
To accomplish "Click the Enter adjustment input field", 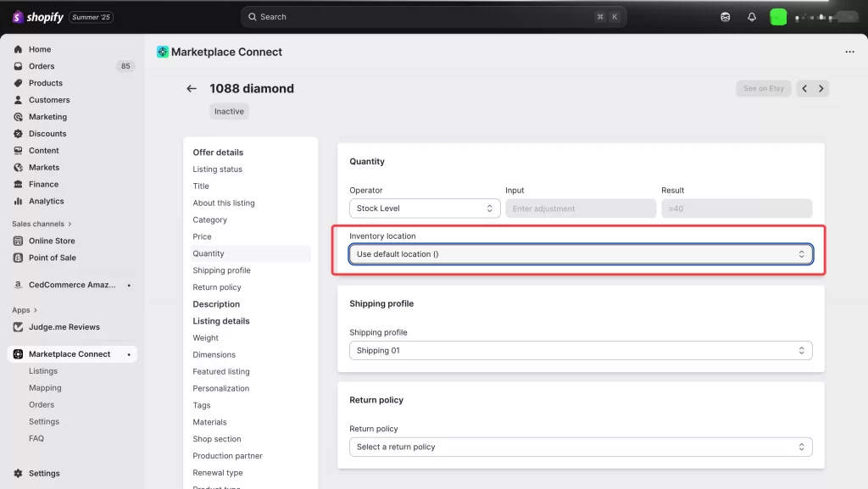I will coord(581,208).
